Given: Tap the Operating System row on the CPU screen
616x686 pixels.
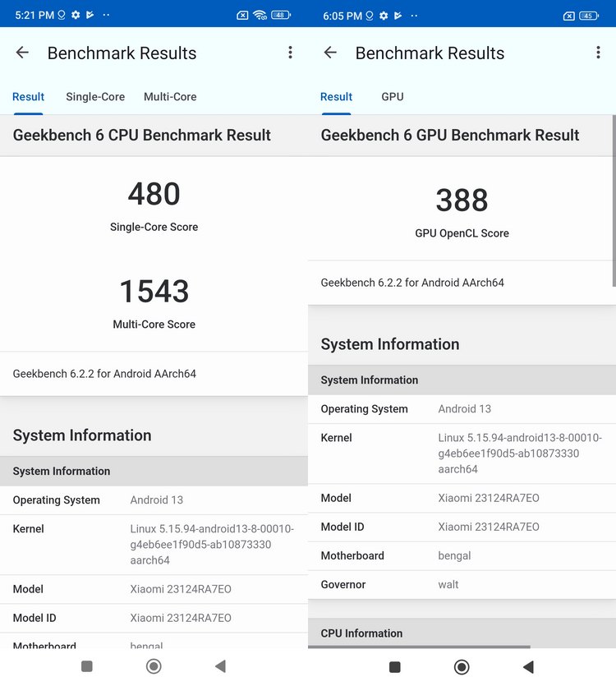Looking at the screenshot, I should click(154, 500).
